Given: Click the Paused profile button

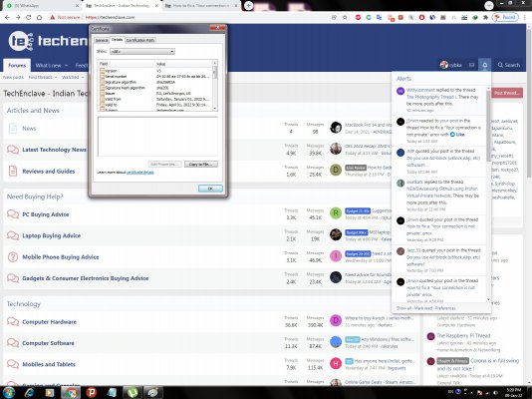Looking at the screenshot, I should click(x=505, y=17).
